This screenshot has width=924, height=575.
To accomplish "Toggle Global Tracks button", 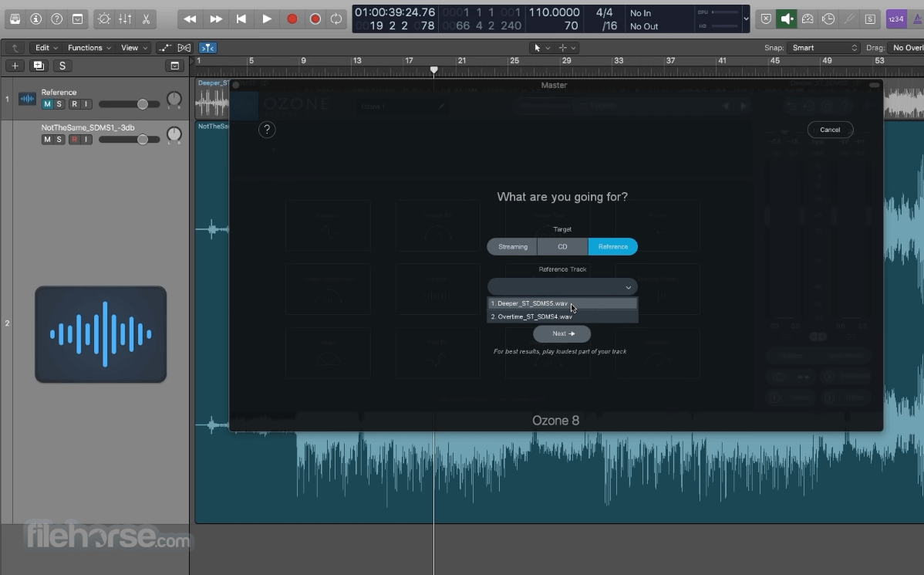I will [175, 66].
